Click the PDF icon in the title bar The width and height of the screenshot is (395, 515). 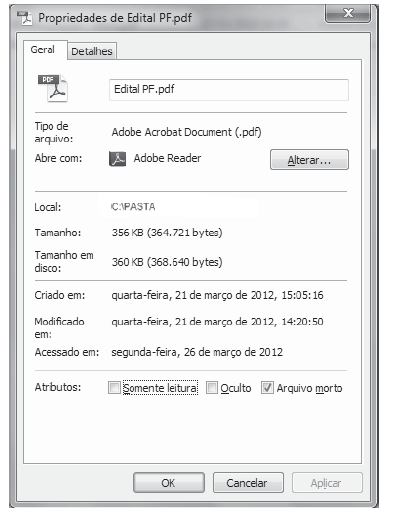(25, 18)
